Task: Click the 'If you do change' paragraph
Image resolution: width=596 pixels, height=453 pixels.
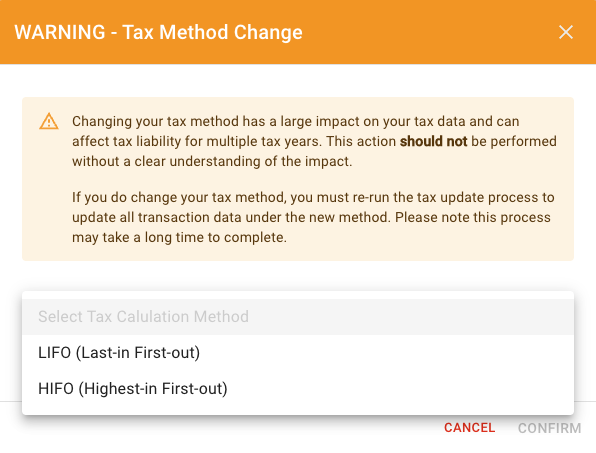Action: point(313,217)
